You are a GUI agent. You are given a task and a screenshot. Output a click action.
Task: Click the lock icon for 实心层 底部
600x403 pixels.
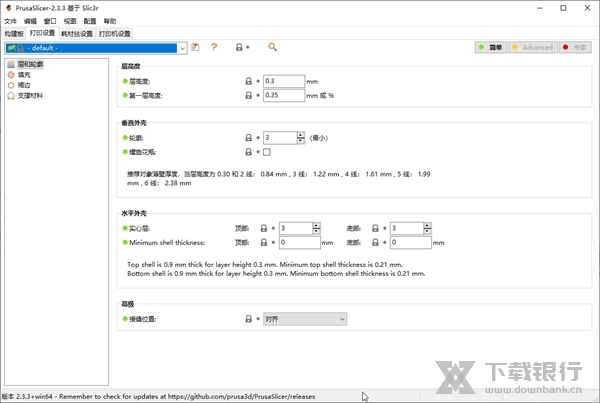point(375,228)
